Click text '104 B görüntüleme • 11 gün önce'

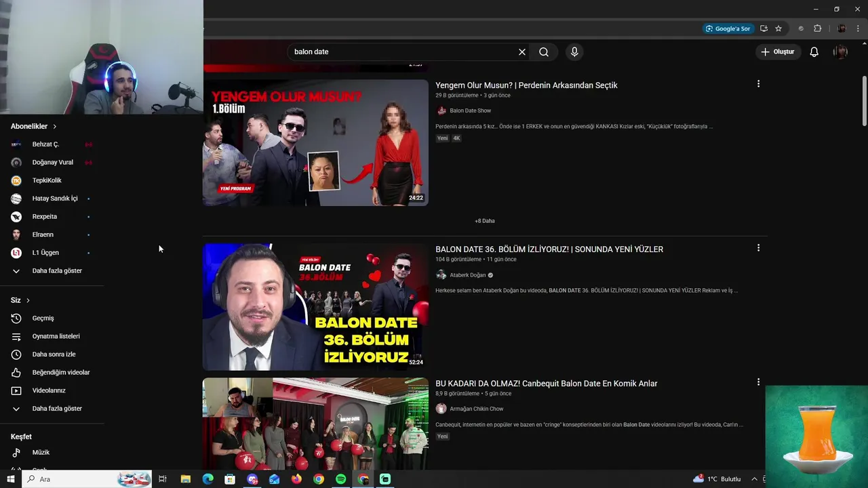[476, 260]
